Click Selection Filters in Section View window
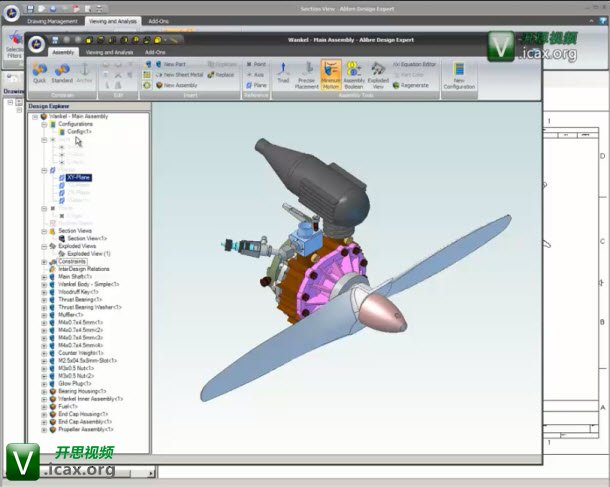This screenshot has width=610, height=487. [x=14, y=46]
